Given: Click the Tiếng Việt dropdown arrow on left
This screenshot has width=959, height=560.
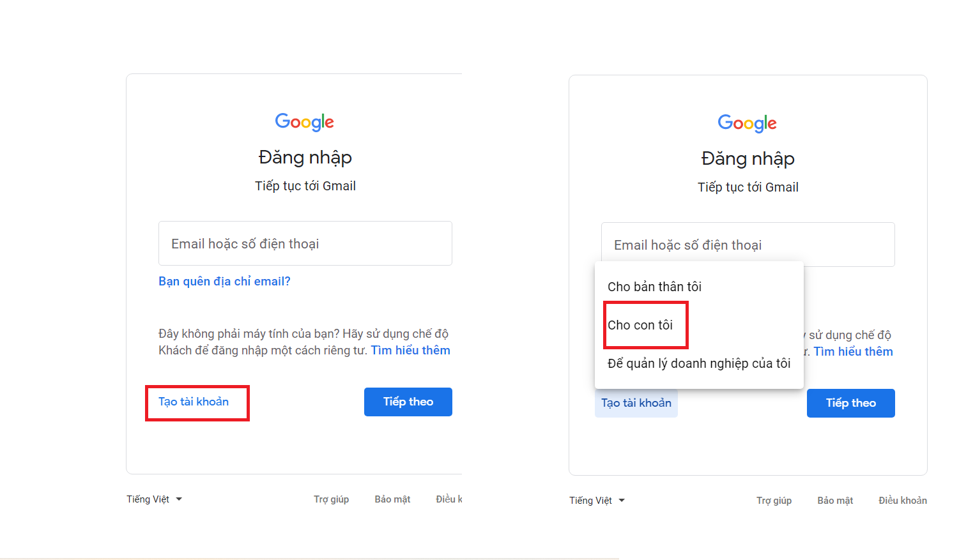Looking at the screenshot, I should [180, 499].
